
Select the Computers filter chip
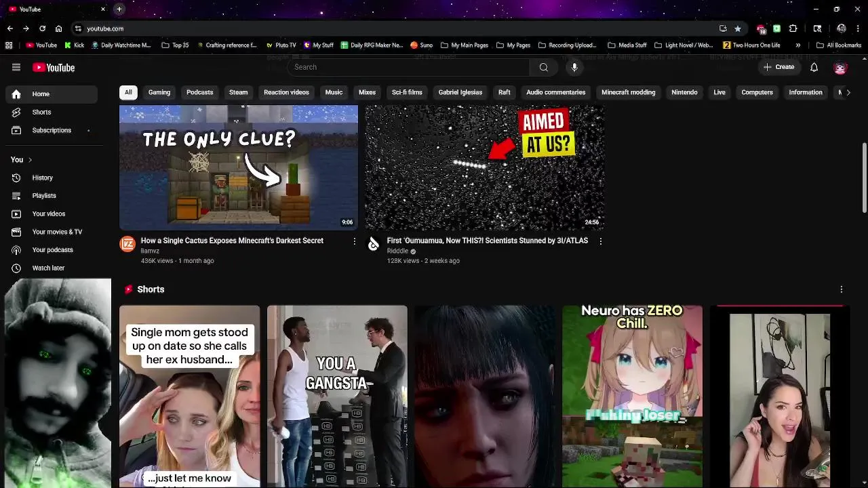tap(757, 92)
